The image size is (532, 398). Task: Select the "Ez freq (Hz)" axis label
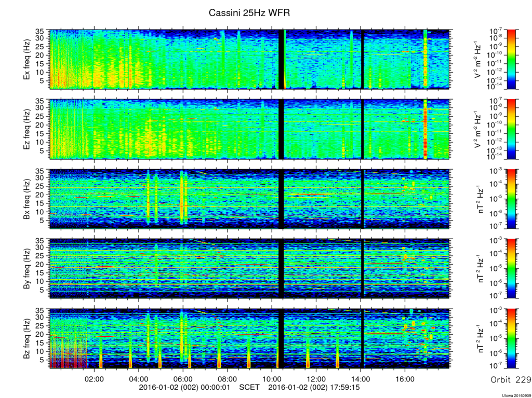[27, 130]
